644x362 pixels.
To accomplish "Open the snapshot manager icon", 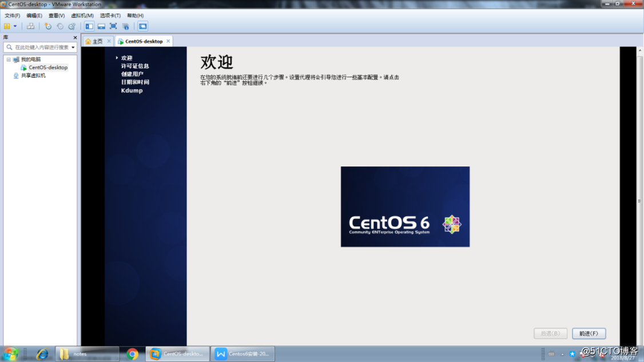I will coord(72,26).
